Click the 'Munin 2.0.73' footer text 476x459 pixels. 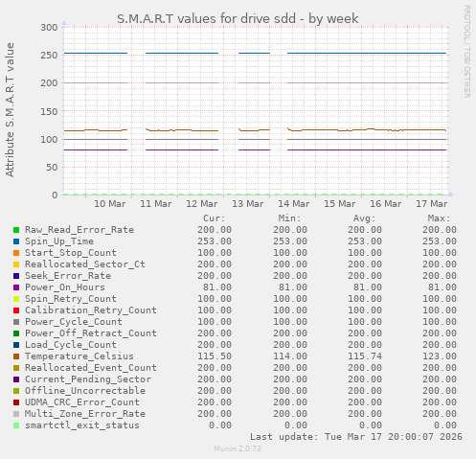238,448
